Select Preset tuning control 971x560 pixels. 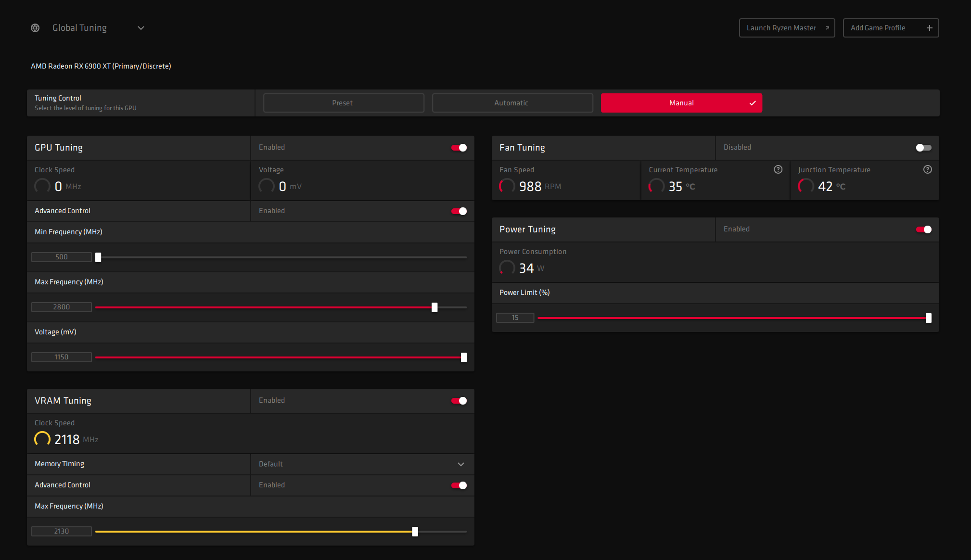(344, 103)
